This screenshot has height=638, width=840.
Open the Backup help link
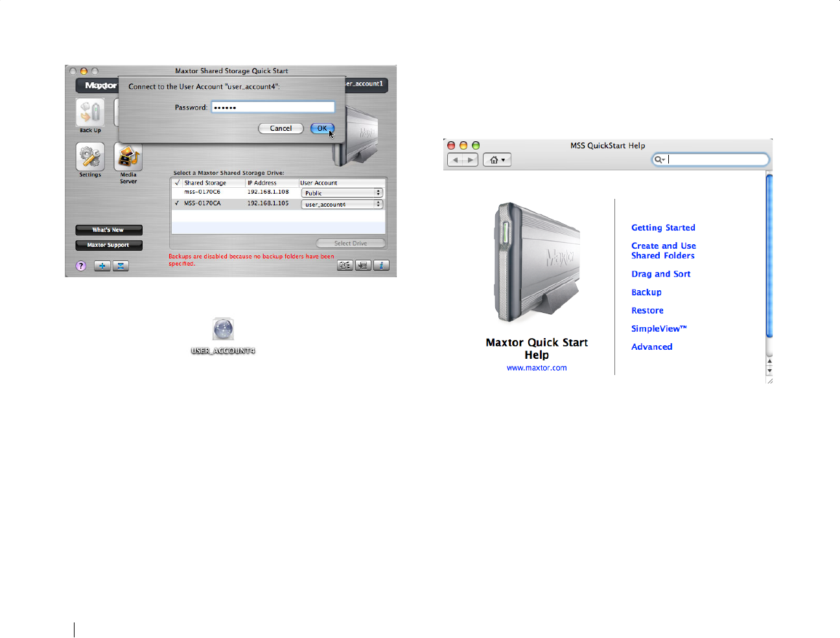click(x=646, y=292)
